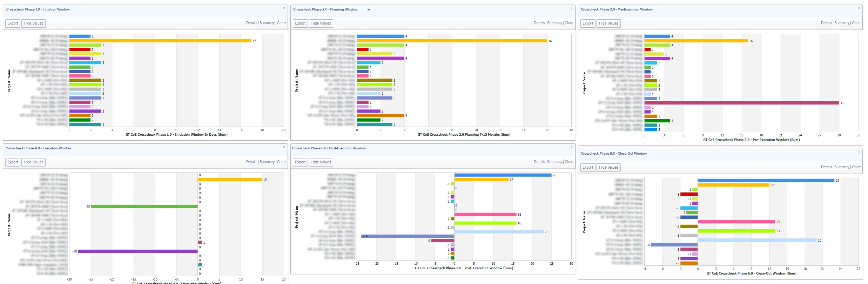Open Summary view for Phase 6.0 panel
Image resolution: width=868 pixels, height=284 pixels.
842,167
